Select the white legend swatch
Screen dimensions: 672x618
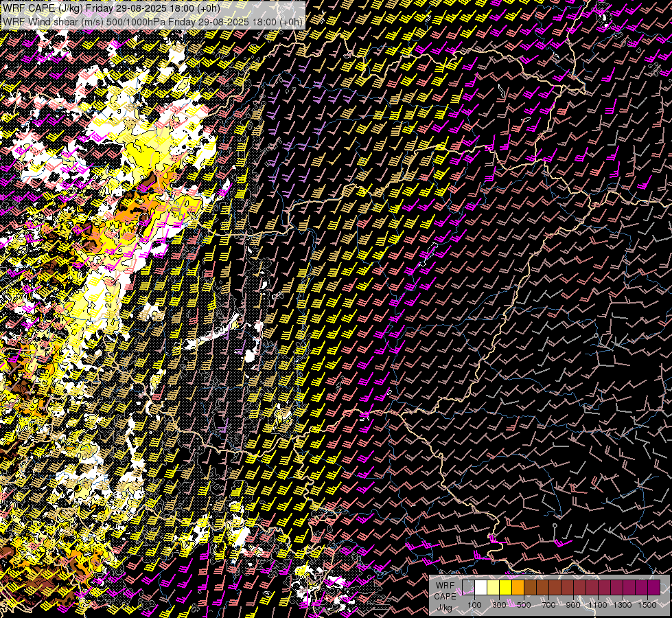pos(481,588)
